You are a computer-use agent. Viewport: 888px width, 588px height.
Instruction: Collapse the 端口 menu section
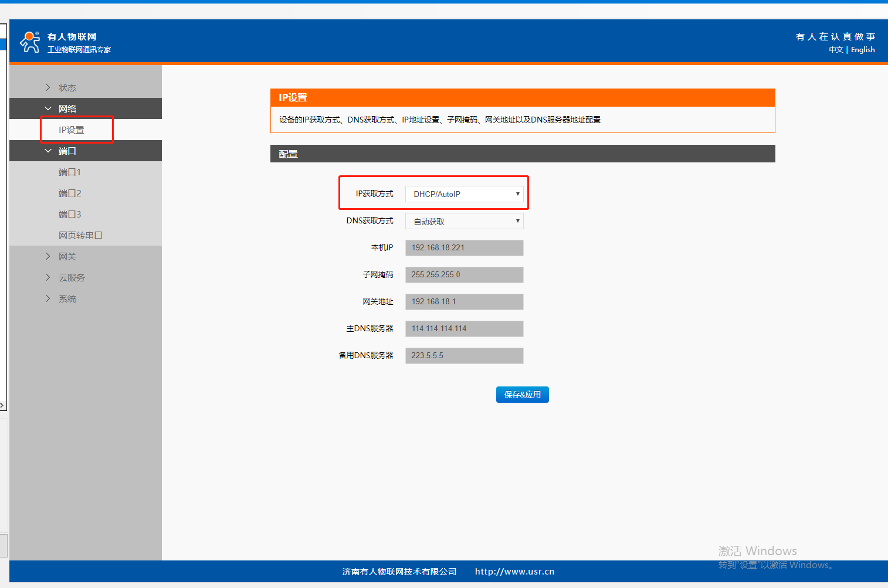point(67,151)
